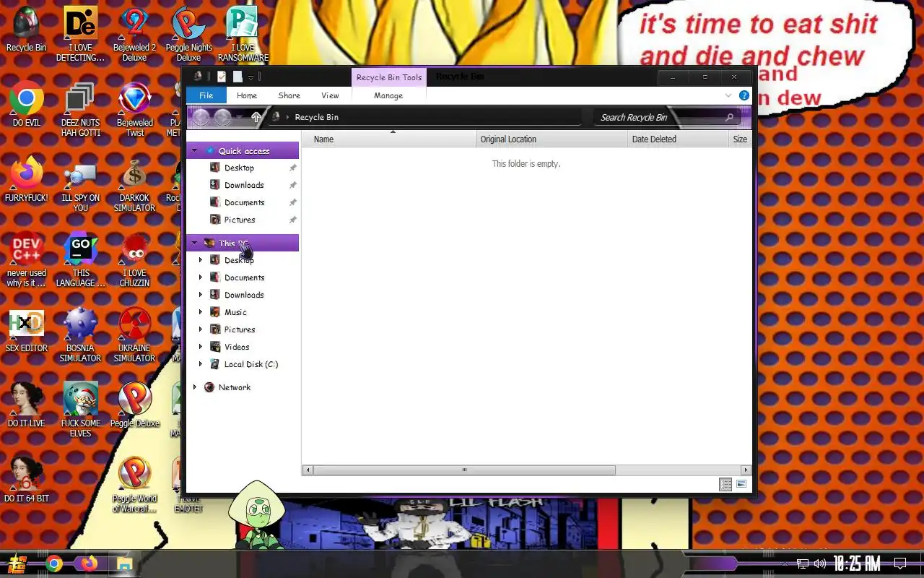Image resolution: width=924 pixels, height=578 pixels.
Task: Launch the Peggle Nights Deluxe shortcut
Action: coord(188,33)
